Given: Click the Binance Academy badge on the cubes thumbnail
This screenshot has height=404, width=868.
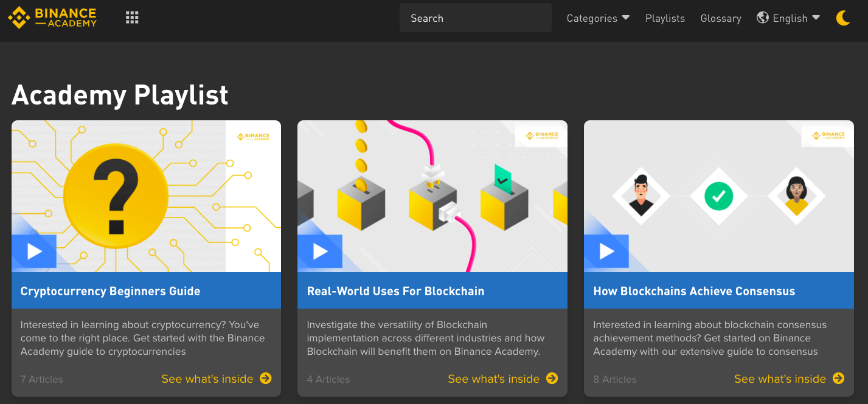Looking at the screenshot, I should 541,136.
